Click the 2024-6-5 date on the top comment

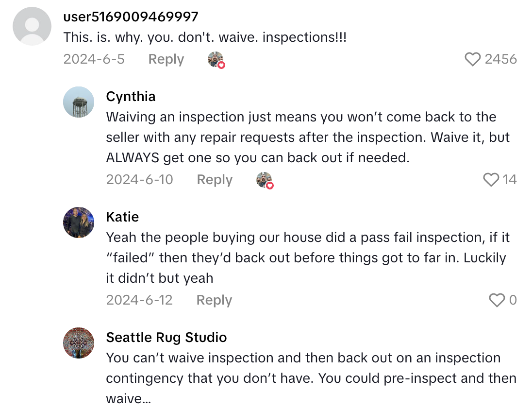94,59
